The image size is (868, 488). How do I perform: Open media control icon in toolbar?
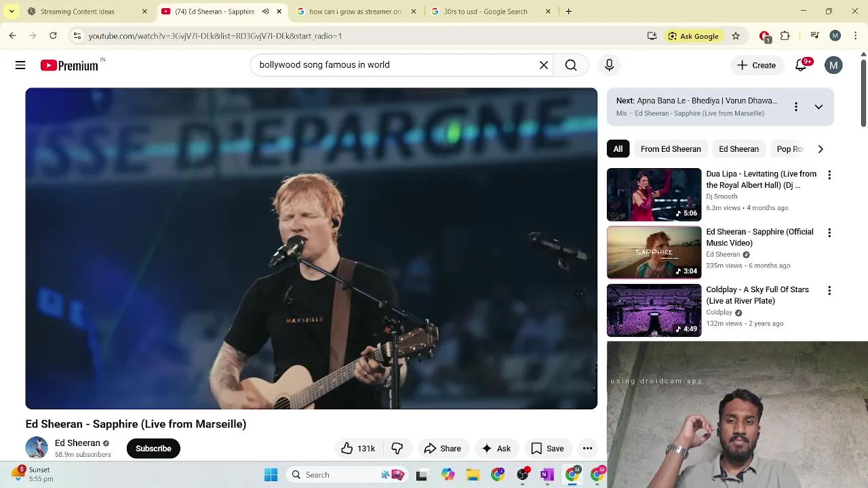(815, 36)
